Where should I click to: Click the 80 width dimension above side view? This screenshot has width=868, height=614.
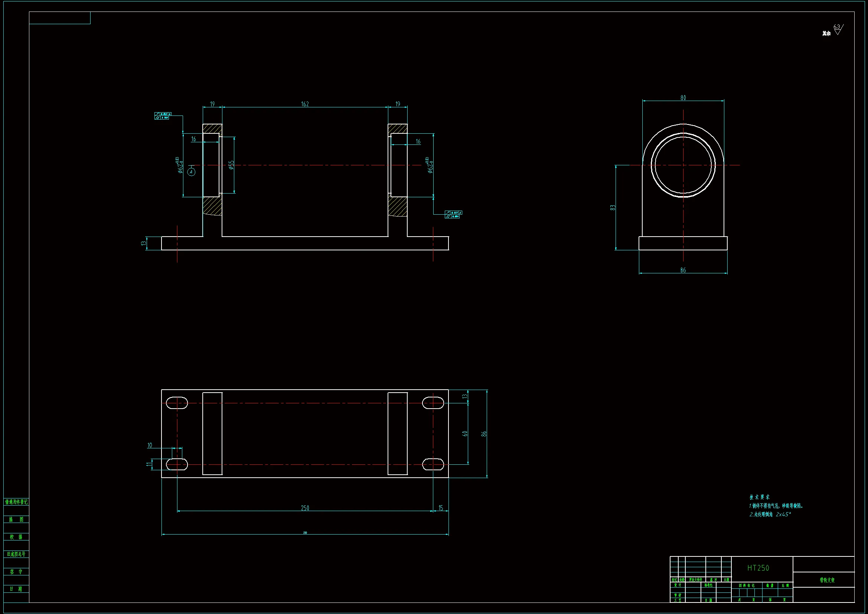[x=683, y=98]
